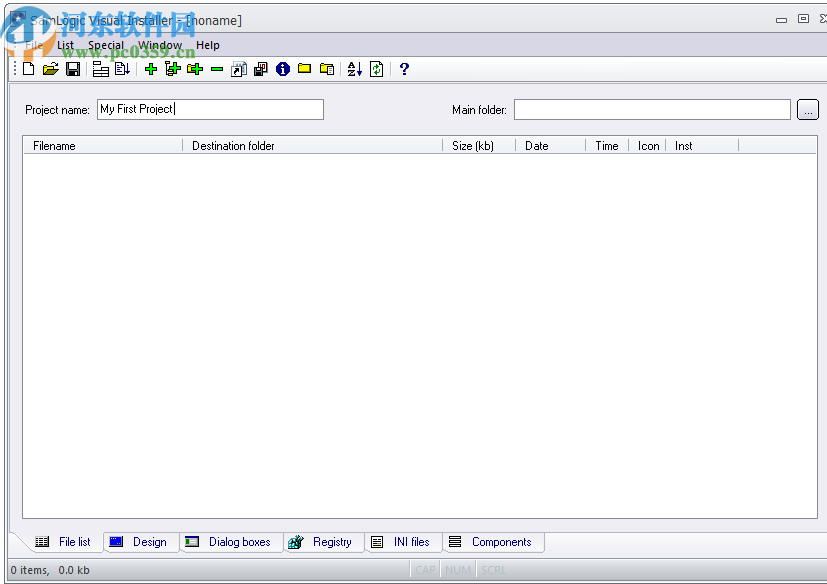Save the current project from toolbar

click(73, 69)
